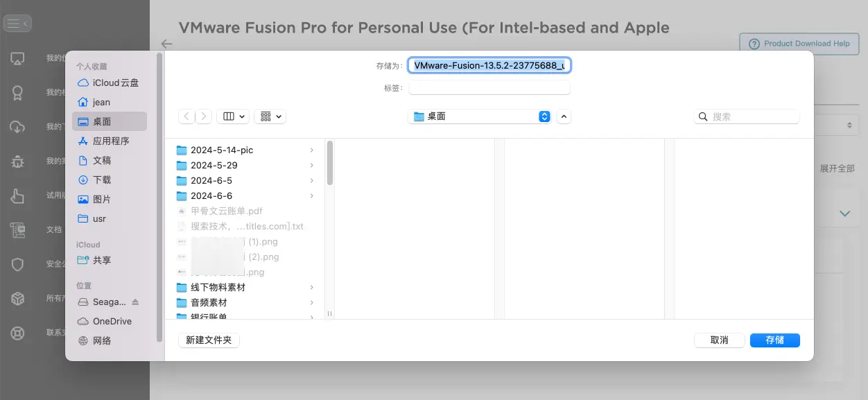Open the grouping options dropdown

[x=270, y=116]
